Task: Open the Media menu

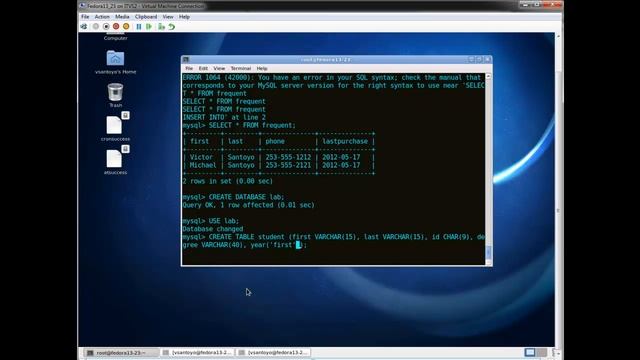Action: coord(122,17)
